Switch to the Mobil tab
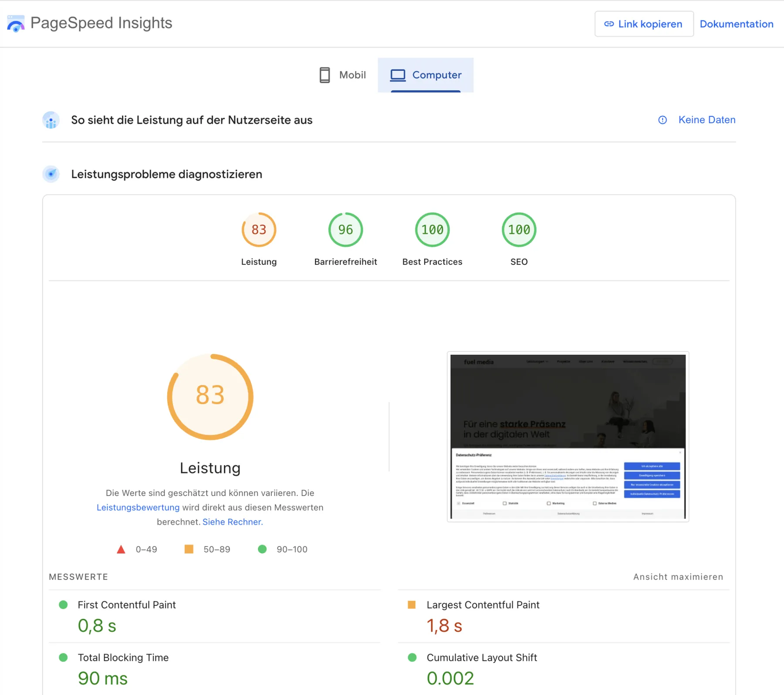784x695 pixels. [x=342, y=75]
